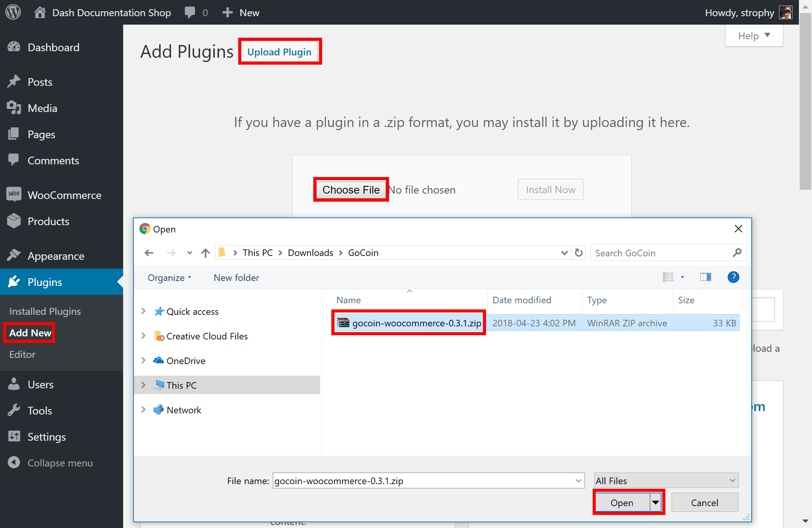Open the comments bubble icon in admin bar
Viewport: 812px width, 528px height.
tap(190, 12)
